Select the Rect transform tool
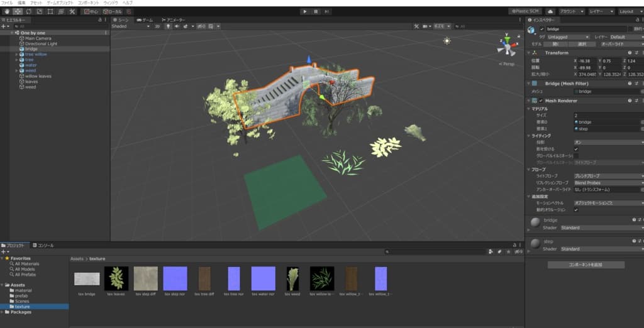The height and width of the screenshot is (328, 644). (x=50, y=11)
